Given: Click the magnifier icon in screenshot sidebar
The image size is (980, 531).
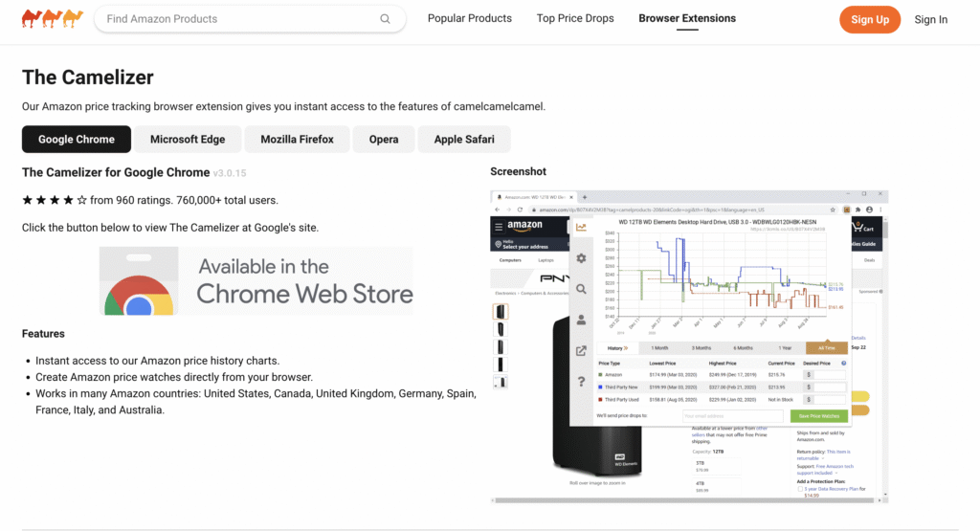Looking at the screenshot, I should pos(581,289).
